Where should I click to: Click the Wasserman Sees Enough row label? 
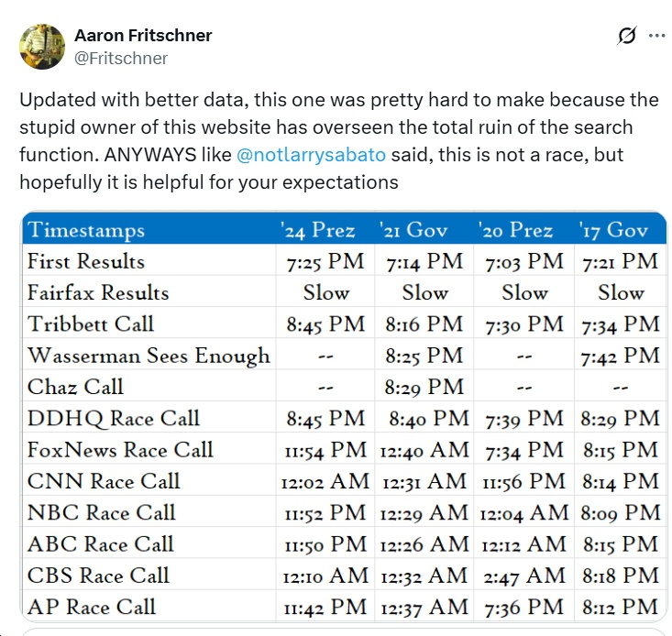pos(149,356)
